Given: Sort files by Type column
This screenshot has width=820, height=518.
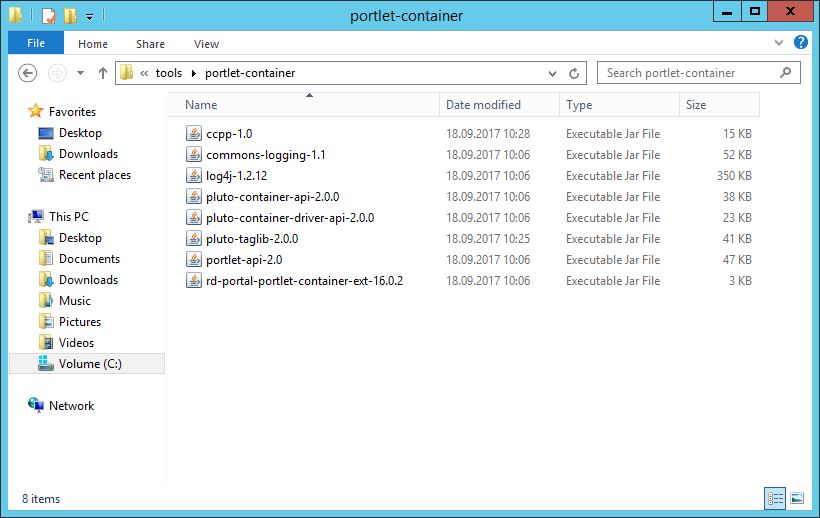Looking at the screenshot, I should tap(619, 105).
